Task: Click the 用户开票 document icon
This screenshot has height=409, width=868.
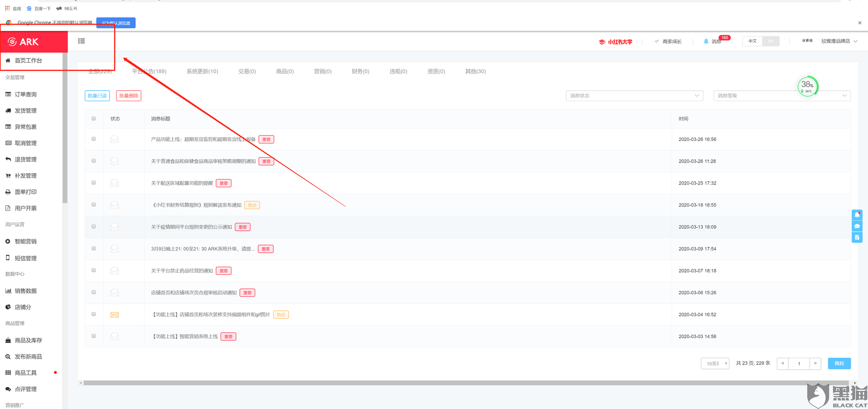Action: pyautogui.click(x=8, y=208)
